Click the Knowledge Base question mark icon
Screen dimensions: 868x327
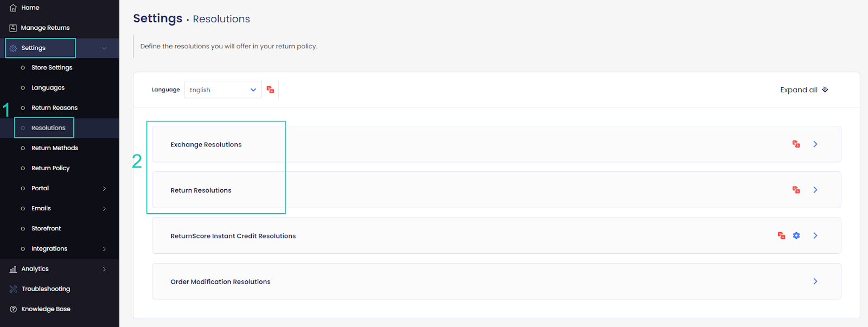coord(13,309)
